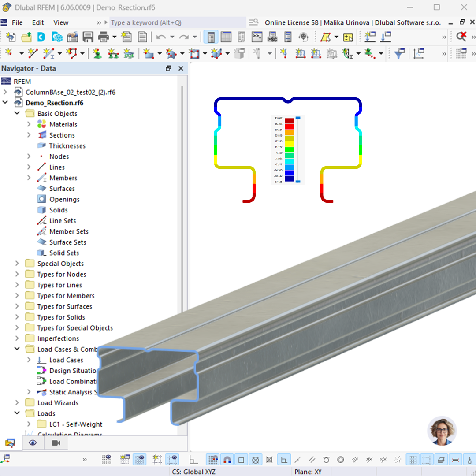Screen dimensions: 476x476
Task: Collapse the Basic Objects folder
Action: [17, 113]
